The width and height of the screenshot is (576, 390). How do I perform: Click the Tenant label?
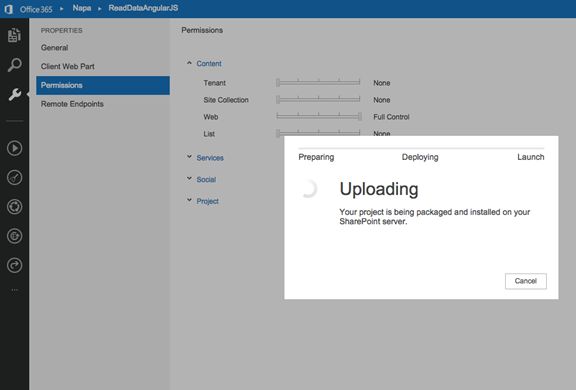click(215, 83)
